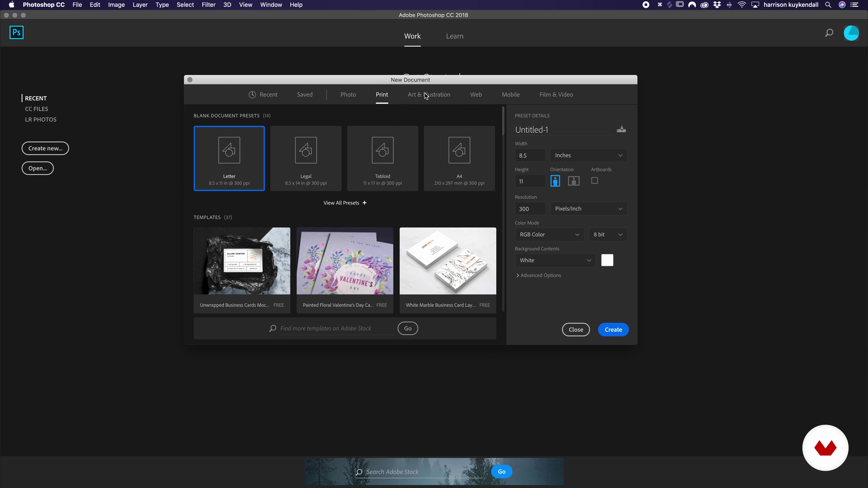Open the Dropbox menu bar icon
Image resolution: width=868 pixels, height=488 pixels.
717,5
